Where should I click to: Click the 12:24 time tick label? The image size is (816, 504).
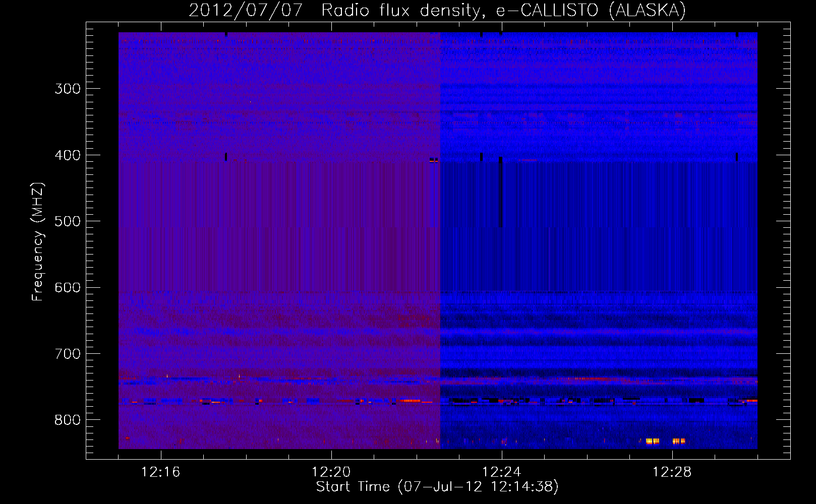tap(502, 472)
